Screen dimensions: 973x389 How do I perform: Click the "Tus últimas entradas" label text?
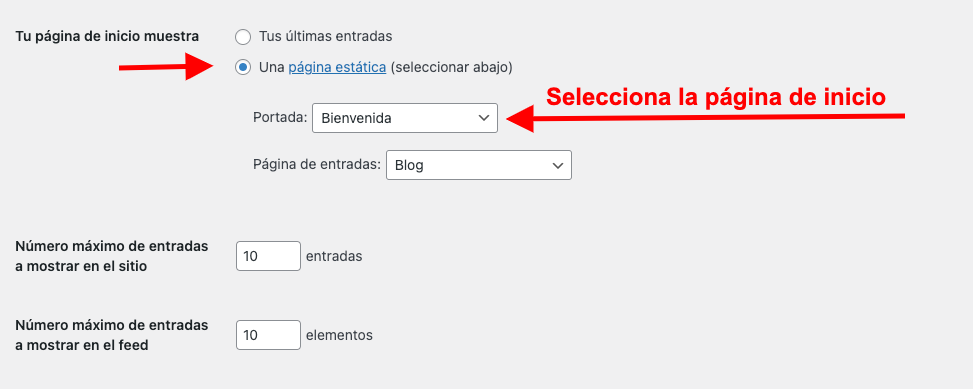tap(325, 37)
